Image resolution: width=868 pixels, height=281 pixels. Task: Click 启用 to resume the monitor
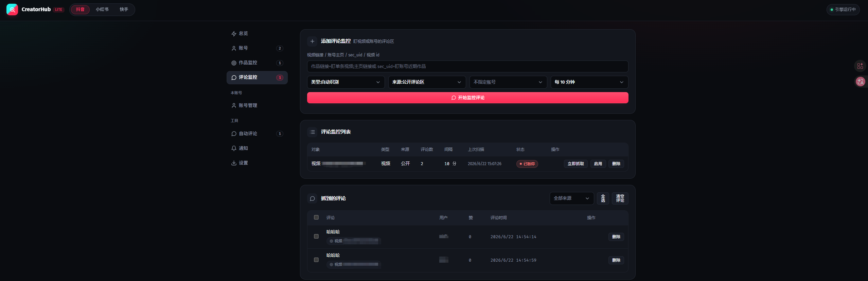click(598, 164)
